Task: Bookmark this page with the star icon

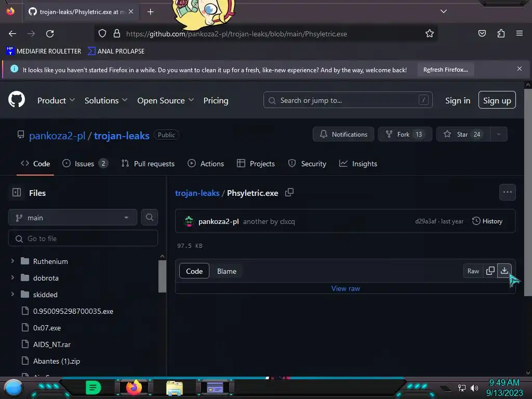Action: pos(430,34)
